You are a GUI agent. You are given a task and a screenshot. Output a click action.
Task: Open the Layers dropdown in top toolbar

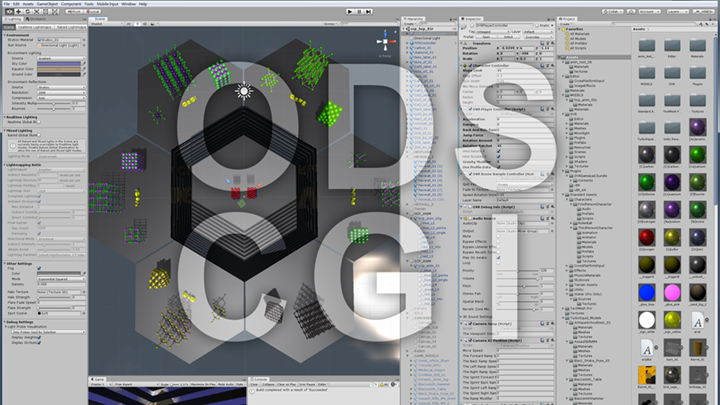click(x=677, y=11)
